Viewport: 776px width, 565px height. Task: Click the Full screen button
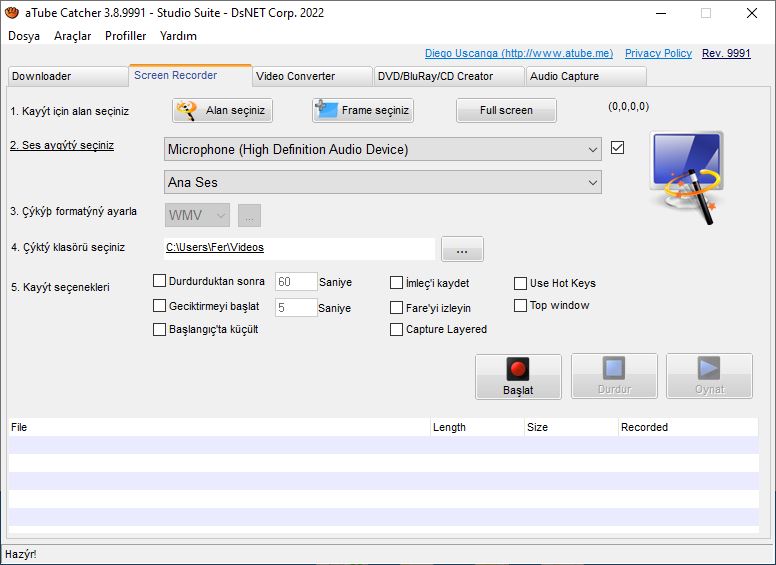tap(506, 110)
